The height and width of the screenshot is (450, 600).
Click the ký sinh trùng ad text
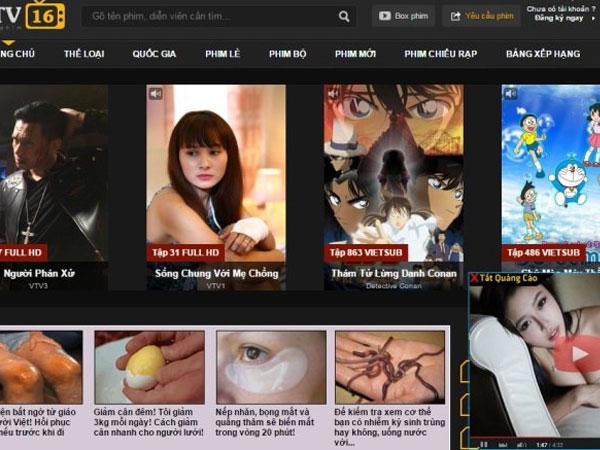390,427
